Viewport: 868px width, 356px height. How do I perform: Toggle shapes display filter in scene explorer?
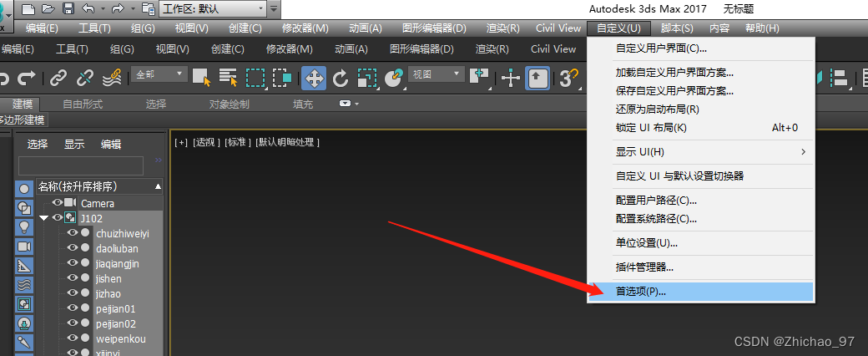coord(24,208)
